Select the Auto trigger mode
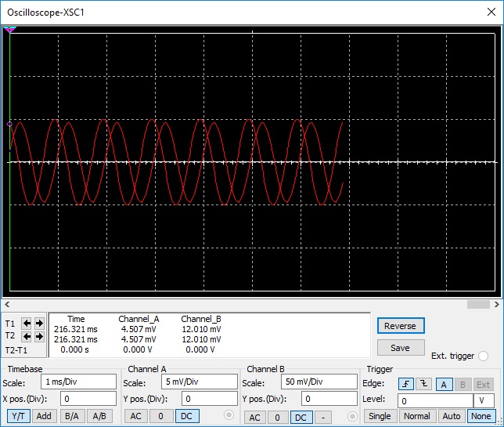The height and width of the screenshot is (427, 504). [x=451, y=416]
